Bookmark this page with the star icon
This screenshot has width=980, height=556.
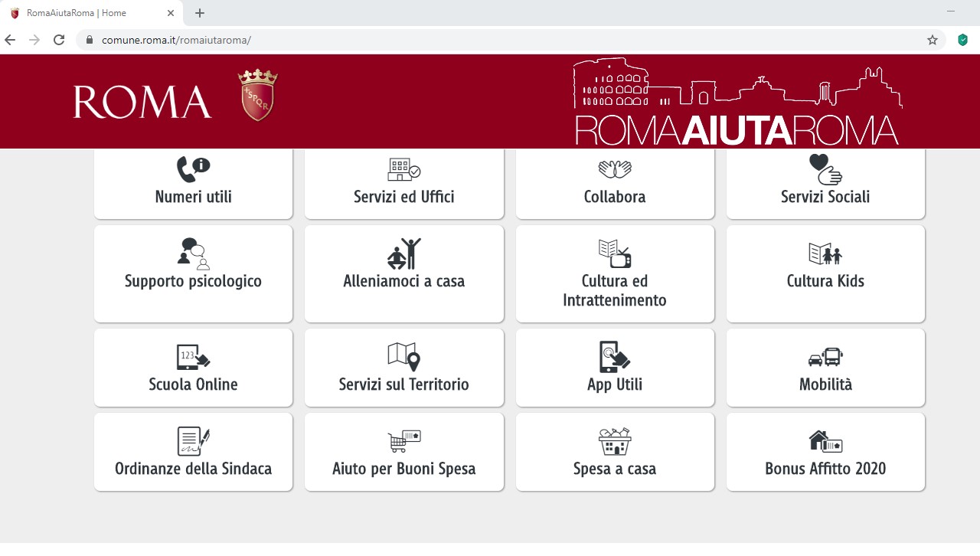pyautogui.click(x=932, y=40)
